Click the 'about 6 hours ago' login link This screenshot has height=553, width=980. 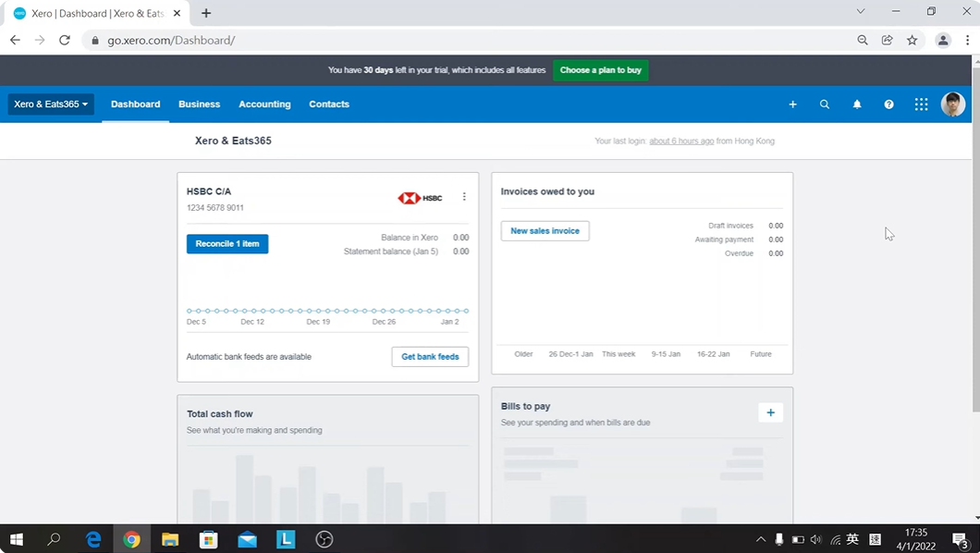[681, 141]
